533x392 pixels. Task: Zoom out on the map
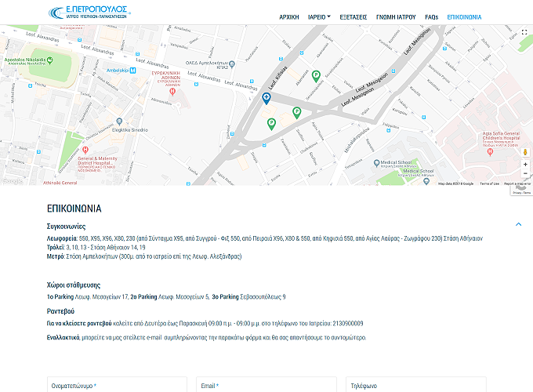[x=525, y=173]
